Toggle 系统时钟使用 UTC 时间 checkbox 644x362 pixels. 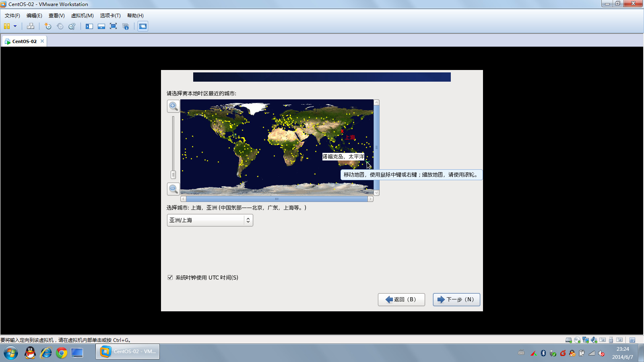pyautogui.click(x=170, y=278)
